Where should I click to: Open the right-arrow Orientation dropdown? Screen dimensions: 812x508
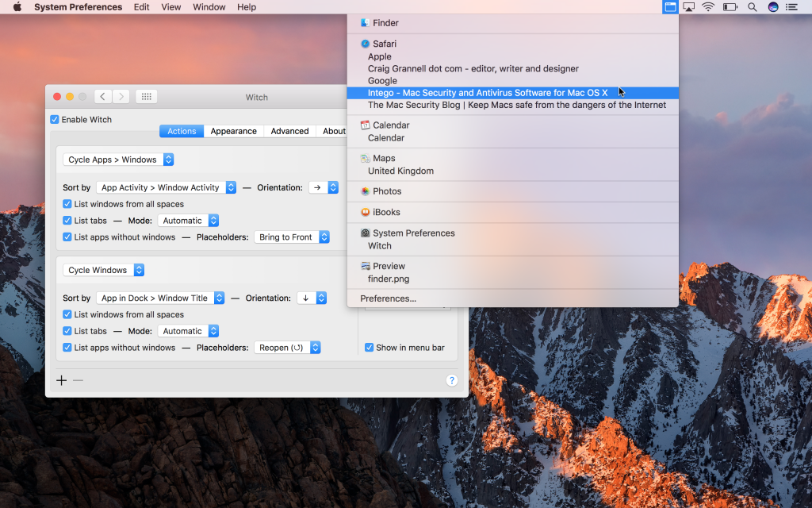click(x=324, y=187)
